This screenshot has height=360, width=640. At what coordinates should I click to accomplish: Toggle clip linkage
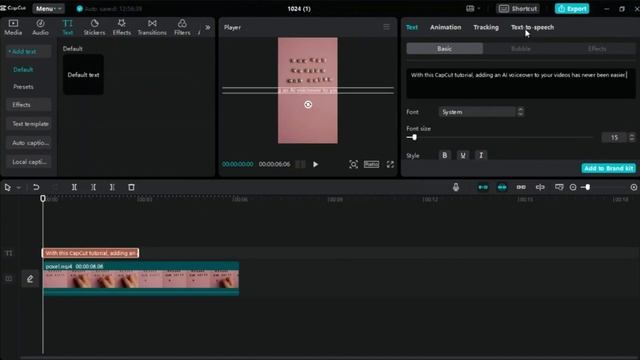pos(521,187)
